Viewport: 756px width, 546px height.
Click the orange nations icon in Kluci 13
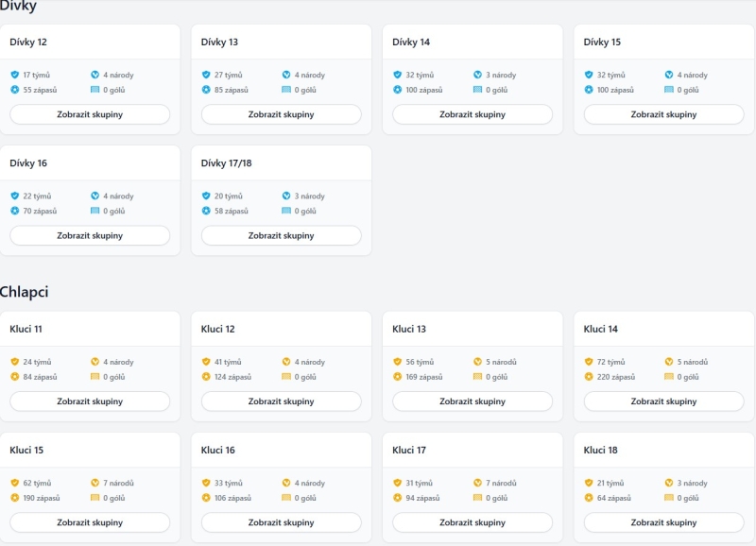pos(478,362)
